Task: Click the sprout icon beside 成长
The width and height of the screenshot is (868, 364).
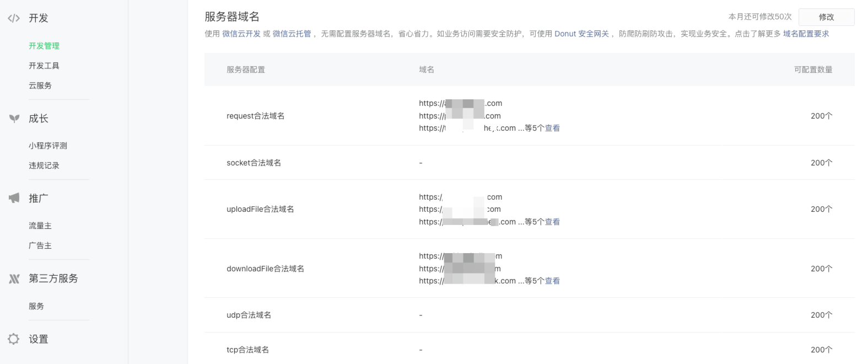Action: [14, 119]
